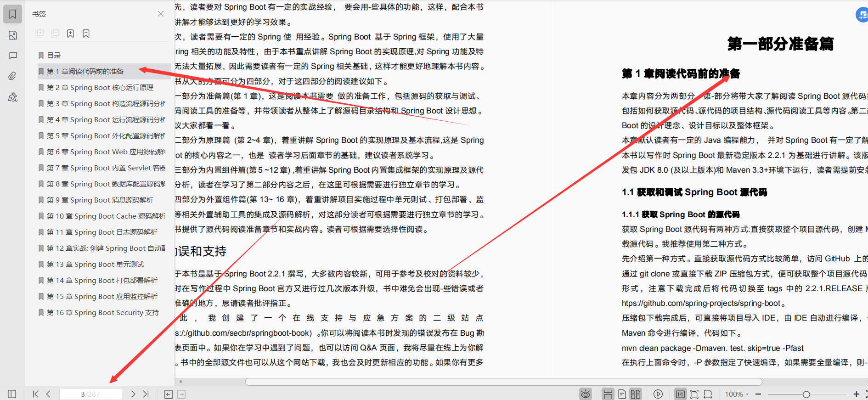The height and width of the screenshot is (400, 868).
Task: Open bookmark 第 10 章 Spring Boot Cache 源码解析
Action: [x=106, y=216]
